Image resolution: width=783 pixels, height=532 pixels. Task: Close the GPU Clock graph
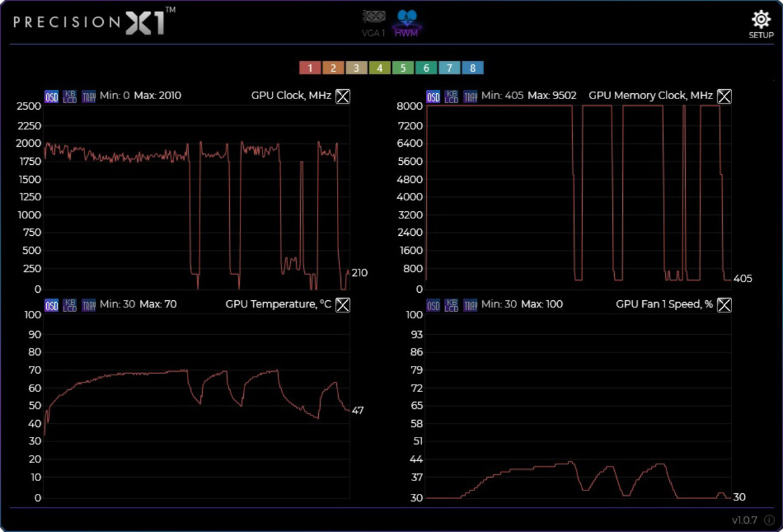tap(342, 96)
